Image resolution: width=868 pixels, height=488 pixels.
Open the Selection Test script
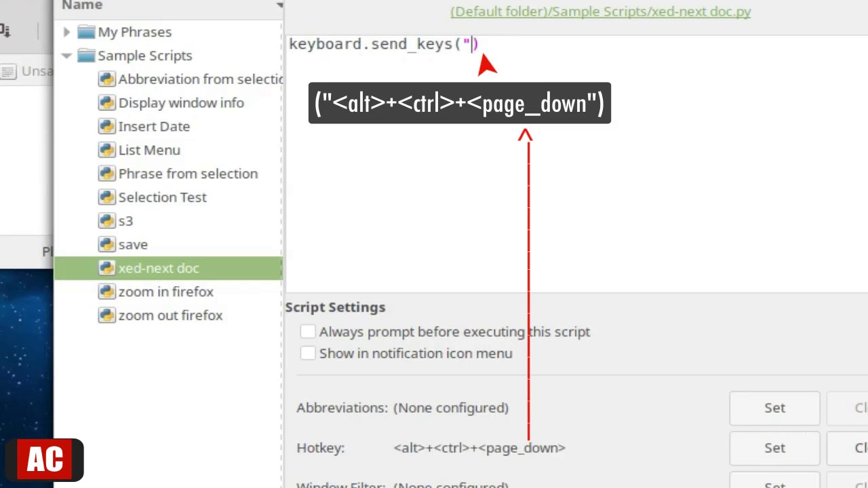point(162,197)
